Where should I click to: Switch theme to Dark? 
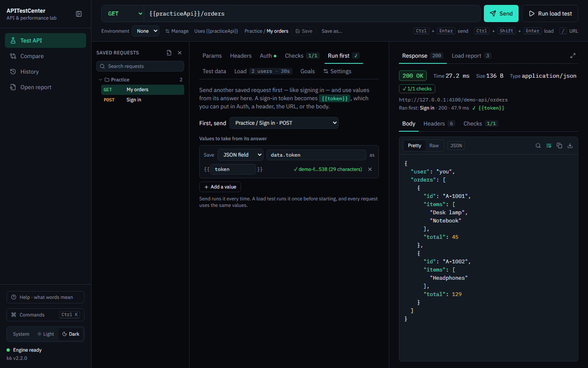click(x=71, y=334)
